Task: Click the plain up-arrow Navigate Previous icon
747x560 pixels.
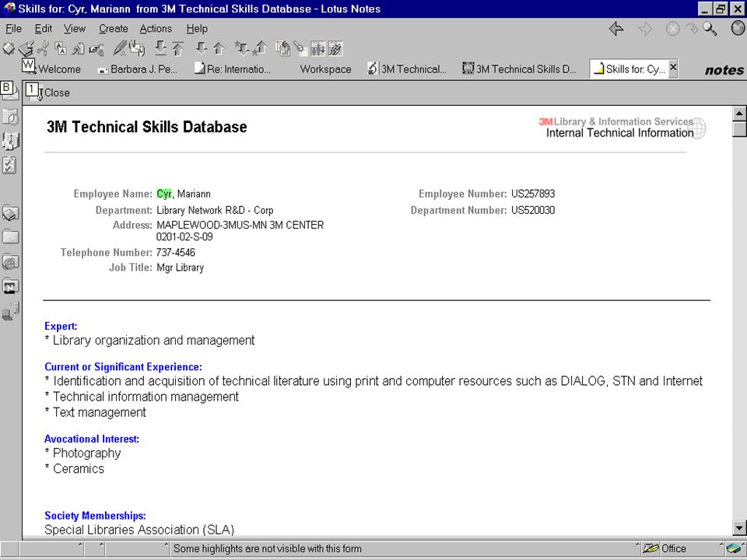Action: 219,48
